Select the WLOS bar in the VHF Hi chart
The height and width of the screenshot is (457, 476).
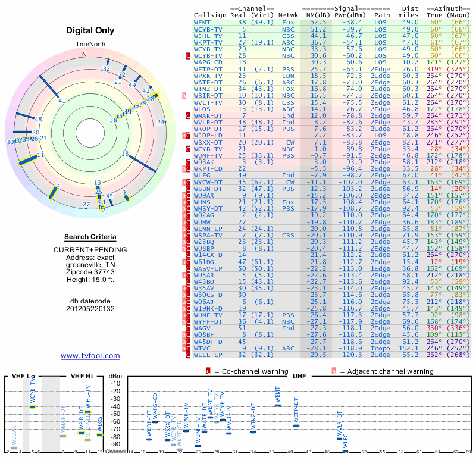click(x=99, y=434)
